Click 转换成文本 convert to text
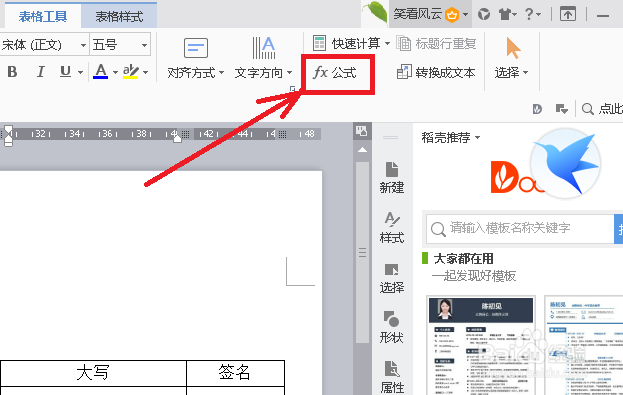This screenshot has height=395, width=623. pos(436,72)
